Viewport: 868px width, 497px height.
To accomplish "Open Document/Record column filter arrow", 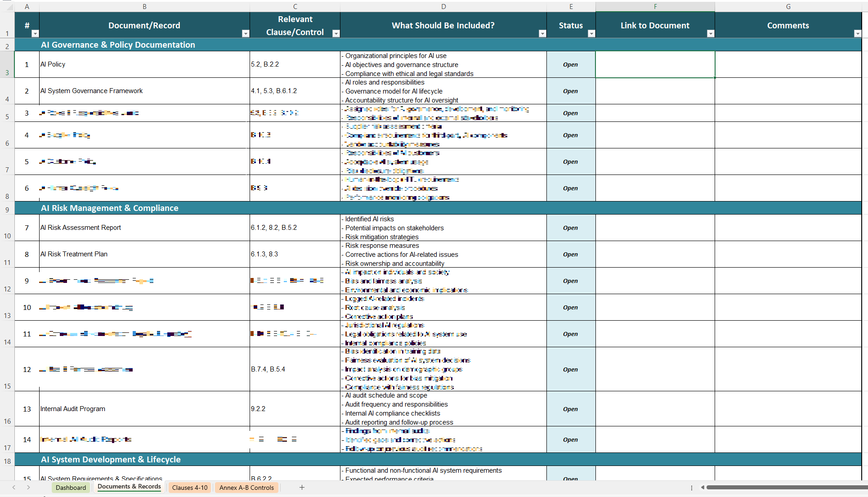I will (x=245, y=34).
